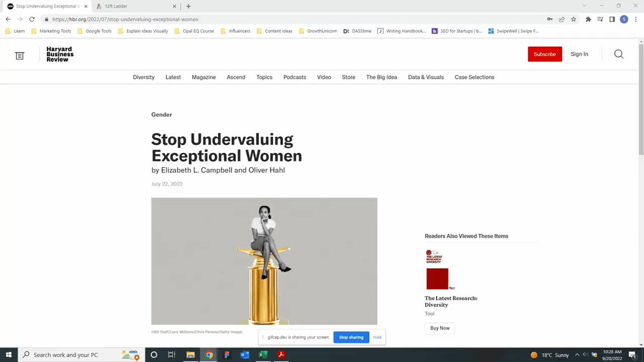This screenshot has width=644, height=362.
Task: Open the Store navigation item
Action: coord(348,77)
